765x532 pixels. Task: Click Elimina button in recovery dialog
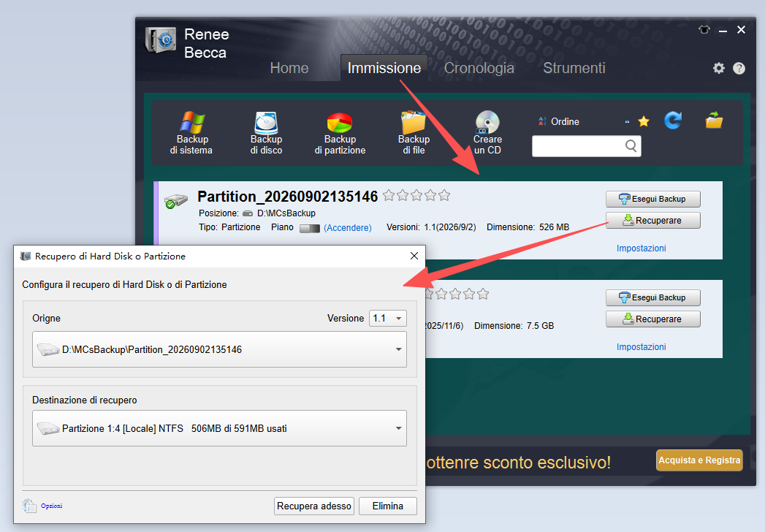pos(388,506)
